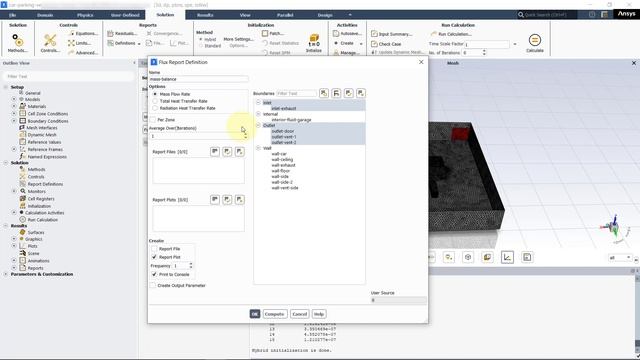Viewport: 640px width, 360px height.
Task: Click third Boundaries selection icon
Action: pos(348,93)
